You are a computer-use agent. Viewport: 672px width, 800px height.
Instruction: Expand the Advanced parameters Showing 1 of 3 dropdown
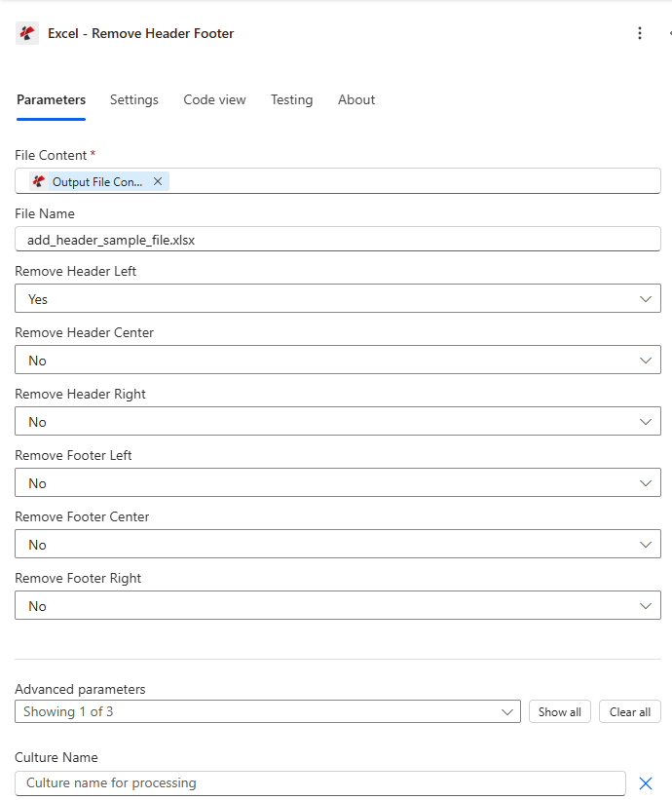point(268,711)
